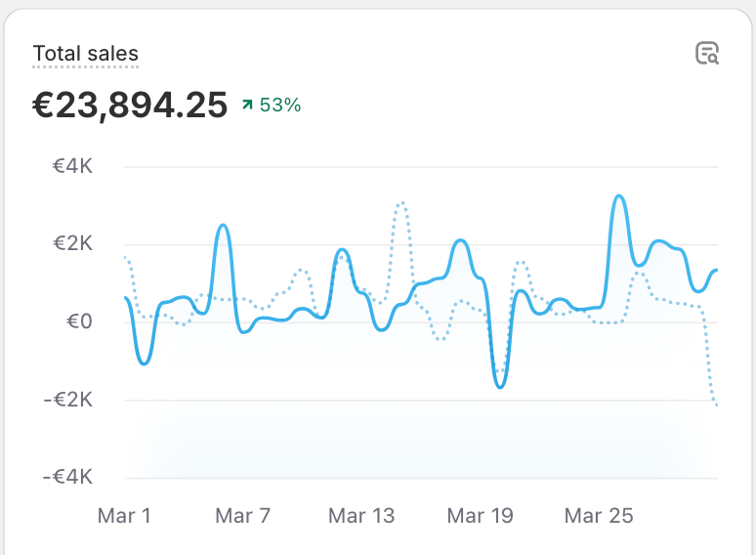756x555 pixels.
Task: Click the -€4K y-axis label
Action: point(68,477)
